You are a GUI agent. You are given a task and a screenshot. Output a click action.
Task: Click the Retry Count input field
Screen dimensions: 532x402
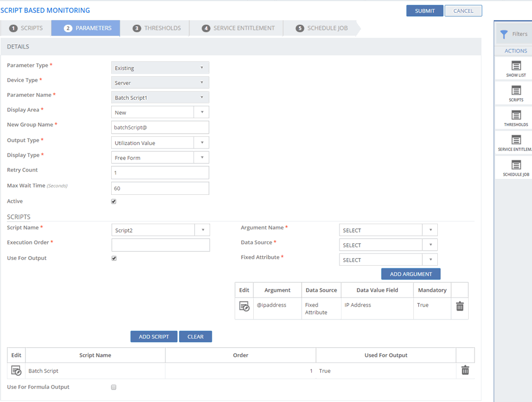tap(160, 173)
